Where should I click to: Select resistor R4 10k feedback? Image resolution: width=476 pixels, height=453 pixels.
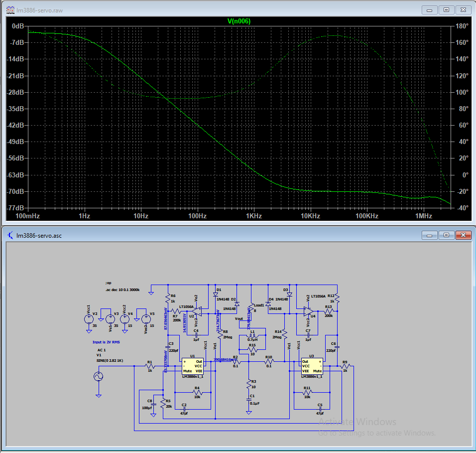point(197,393)
